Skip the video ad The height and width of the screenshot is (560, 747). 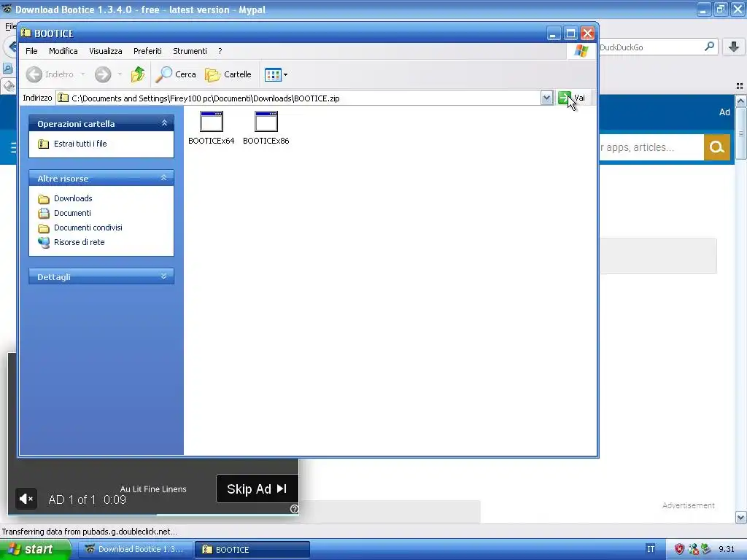(x=258, y=489)
